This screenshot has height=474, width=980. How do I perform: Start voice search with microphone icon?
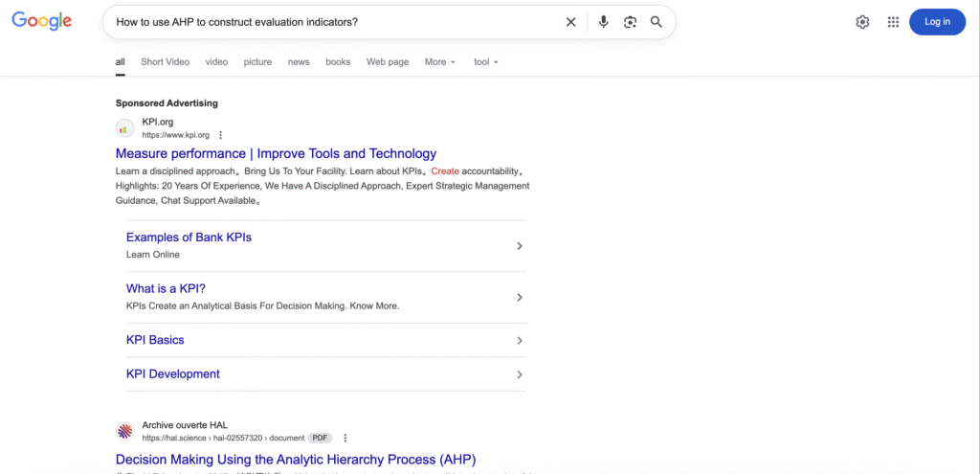coord(603,22)
